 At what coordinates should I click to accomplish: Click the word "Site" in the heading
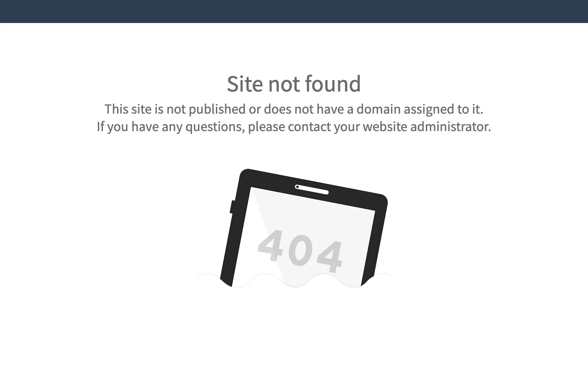tap(245, 84)
